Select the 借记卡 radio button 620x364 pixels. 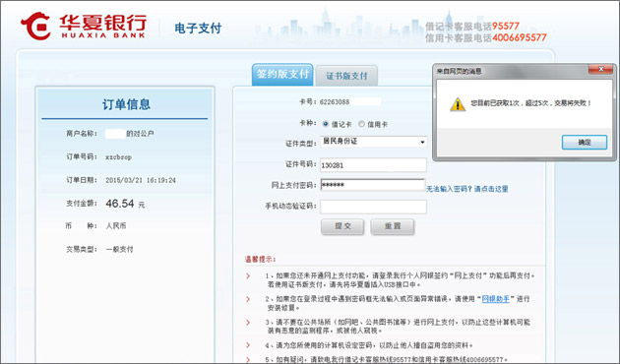(x=326, y=124)
